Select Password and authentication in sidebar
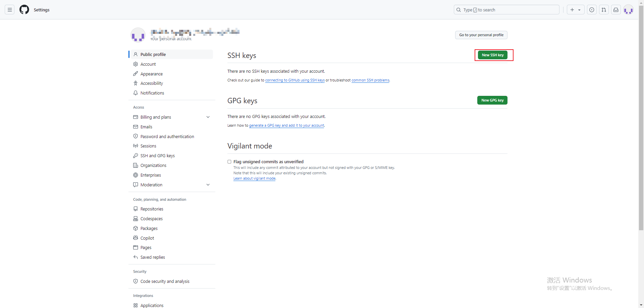644x308 pixels. pyautogui.click(x=167, y=136)
